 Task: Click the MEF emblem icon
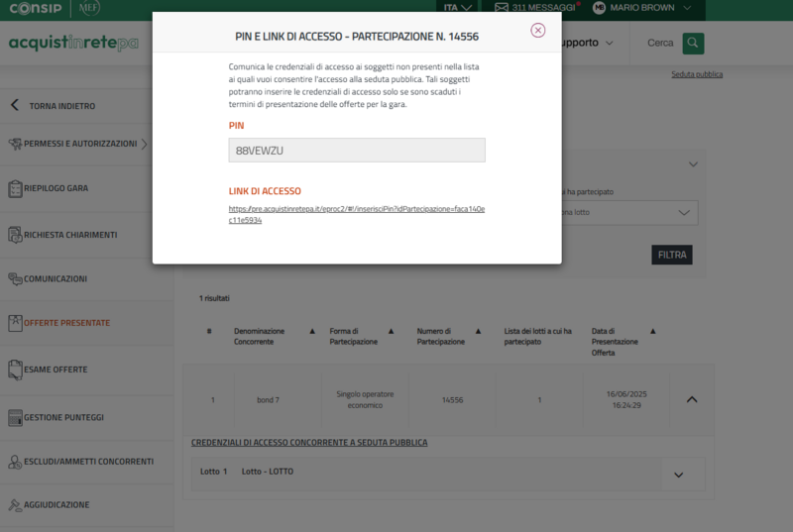point(89,8)
